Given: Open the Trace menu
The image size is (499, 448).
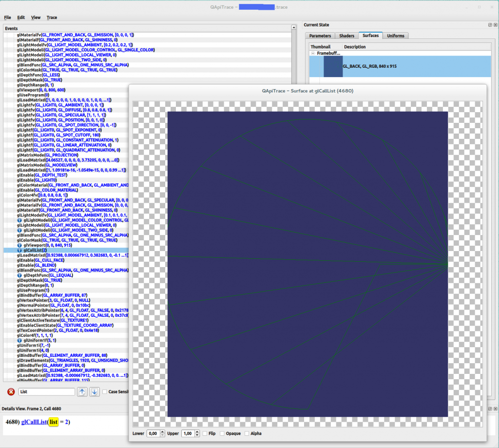Looking at the screenshot, I should pyautogui.click(x=51, y=18).
